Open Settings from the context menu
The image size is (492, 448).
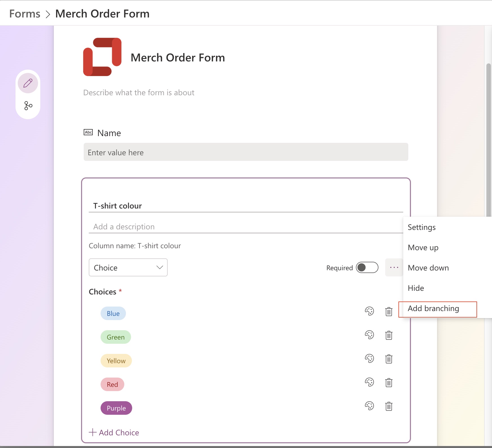click(422, 227)
